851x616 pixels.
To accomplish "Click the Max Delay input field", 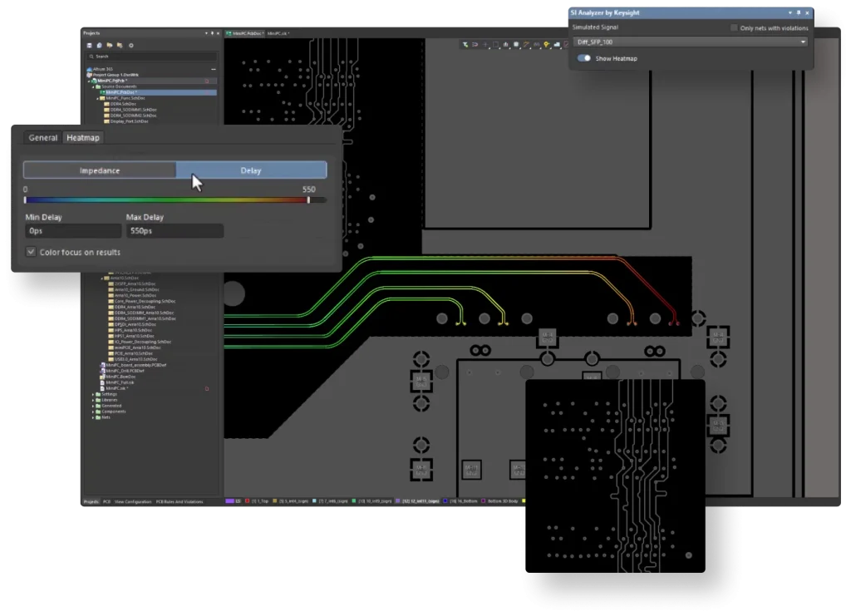I will click(175, 231).
